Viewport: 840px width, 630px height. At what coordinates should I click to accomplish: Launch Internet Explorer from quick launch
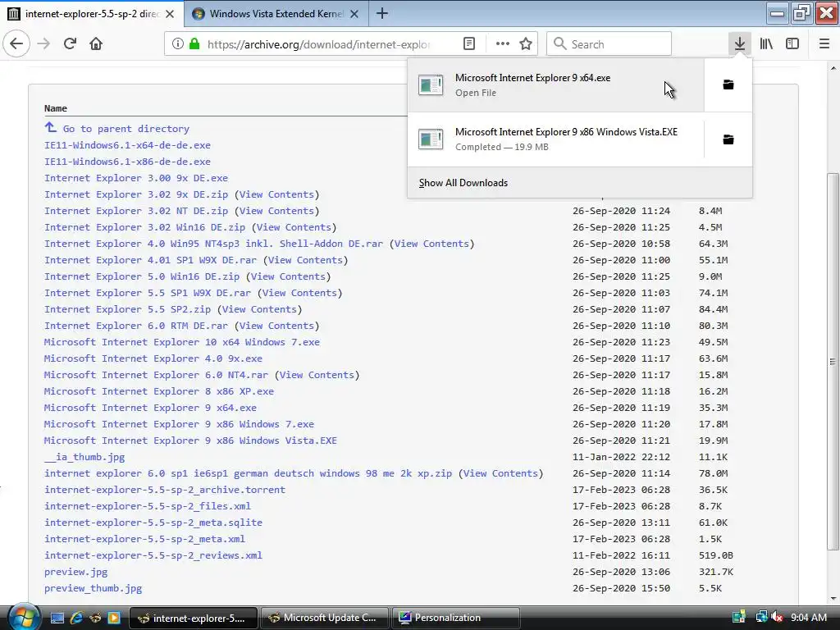(x=76, y=618)
